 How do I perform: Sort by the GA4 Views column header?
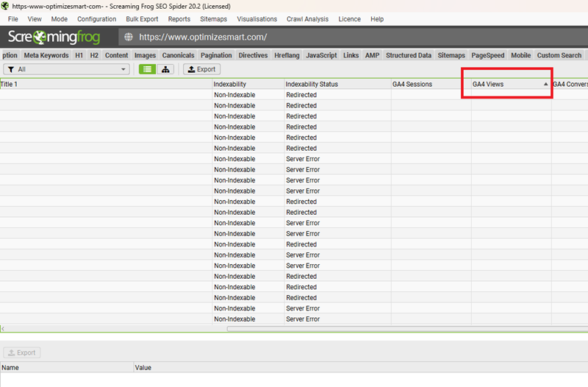coord(512,84)
